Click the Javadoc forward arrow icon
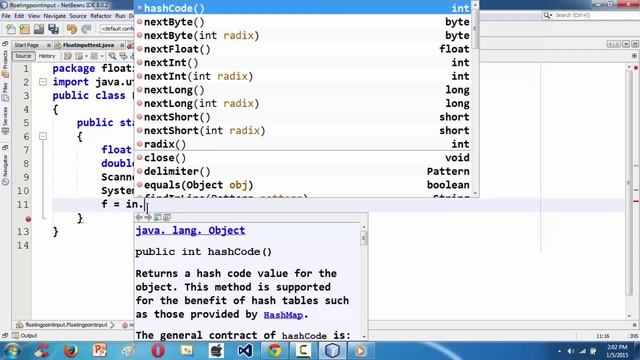The width and height of the screenshot is (640, 360). (148, 218)
